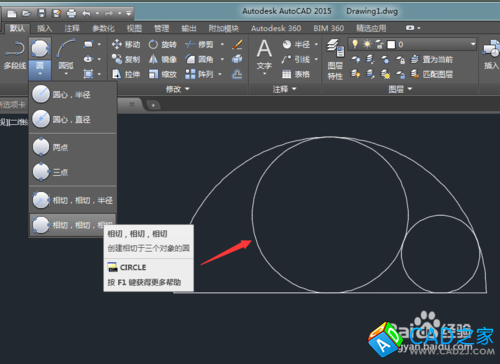Switch to the 注释 ribbon tab

(x=72, y=29)
